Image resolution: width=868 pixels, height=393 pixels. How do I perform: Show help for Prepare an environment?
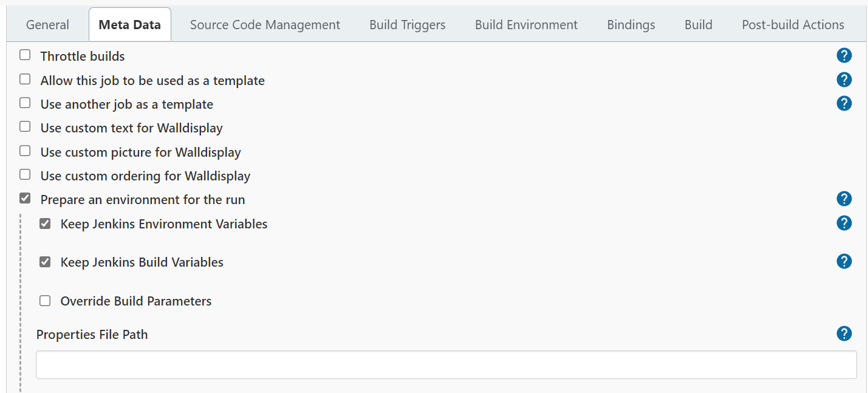pos(844,199)
